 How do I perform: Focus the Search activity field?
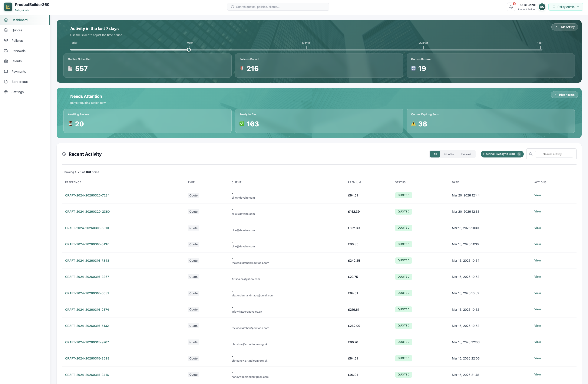tap(554, 154)
